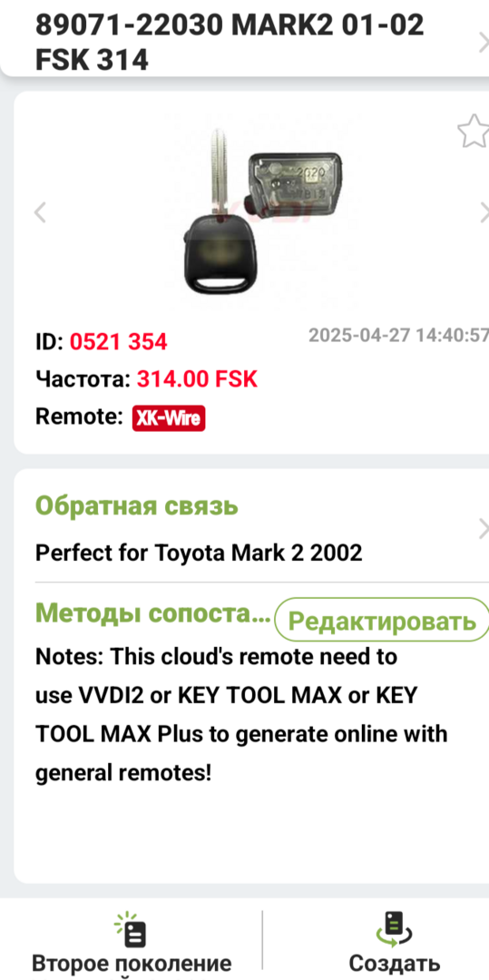Open the title bar chevron at the top
Screen dimensions: 489x980
(483, 42)
